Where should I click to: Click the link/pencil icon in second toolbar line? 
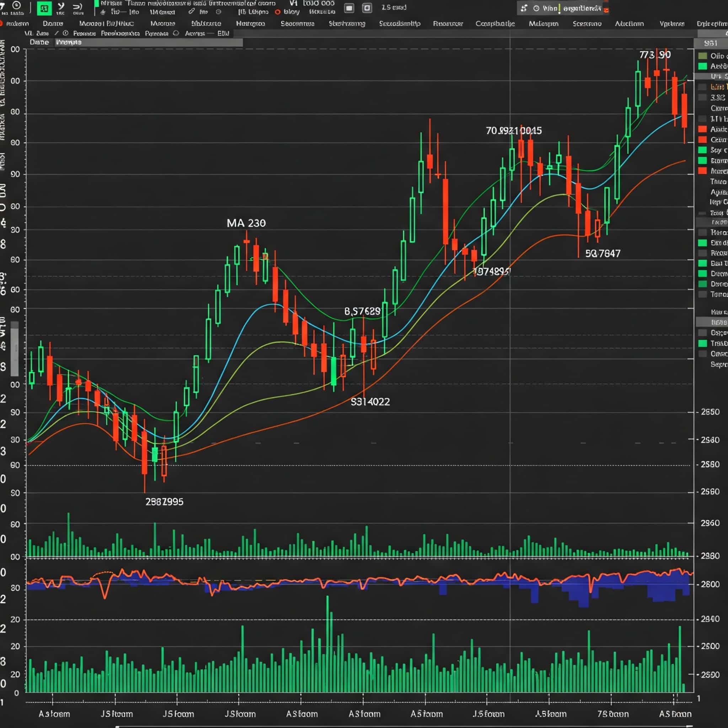(x=192, y=11)
